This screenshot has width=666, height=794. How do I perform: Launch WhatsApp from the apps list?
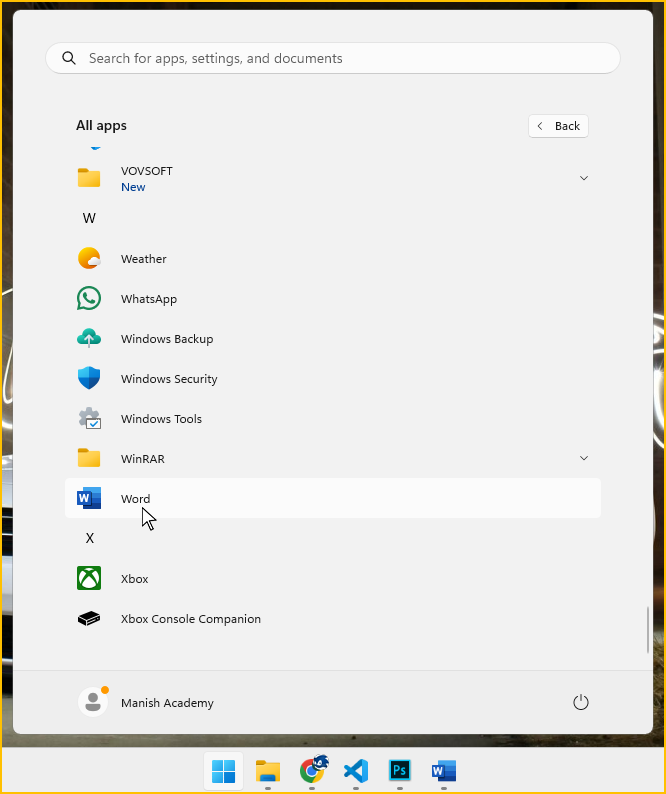[89, 299]
